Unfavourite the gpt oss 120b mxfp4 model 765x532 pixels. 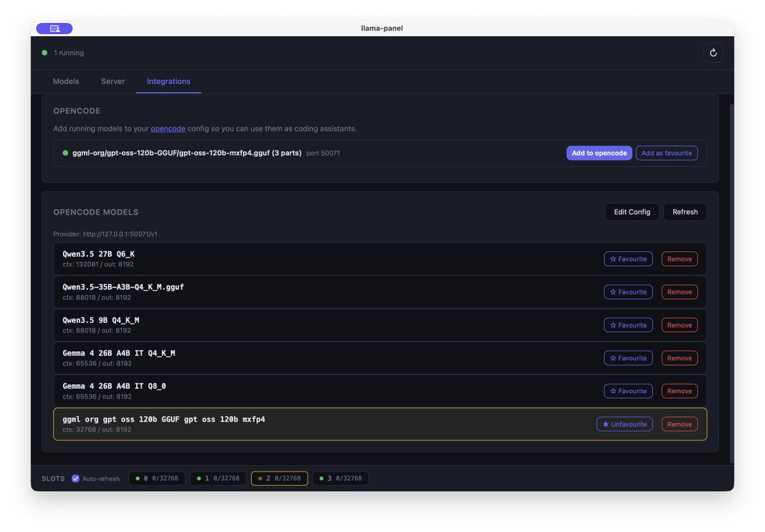pyautogui.click(x=625, y=424)
